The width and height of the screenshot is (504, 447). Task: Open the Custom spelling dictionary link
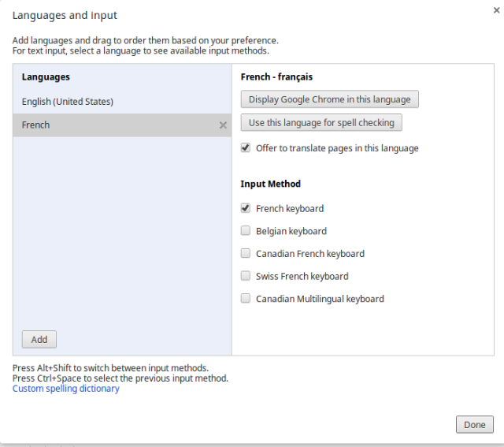click(x=66, y=389)
